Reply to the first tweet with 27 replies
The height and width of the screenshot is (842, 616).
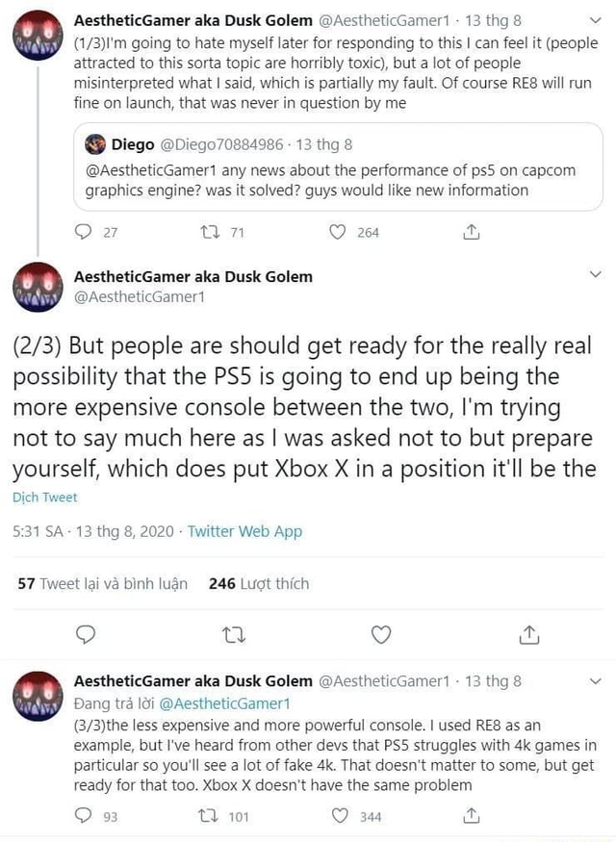(x=83, y=232)
